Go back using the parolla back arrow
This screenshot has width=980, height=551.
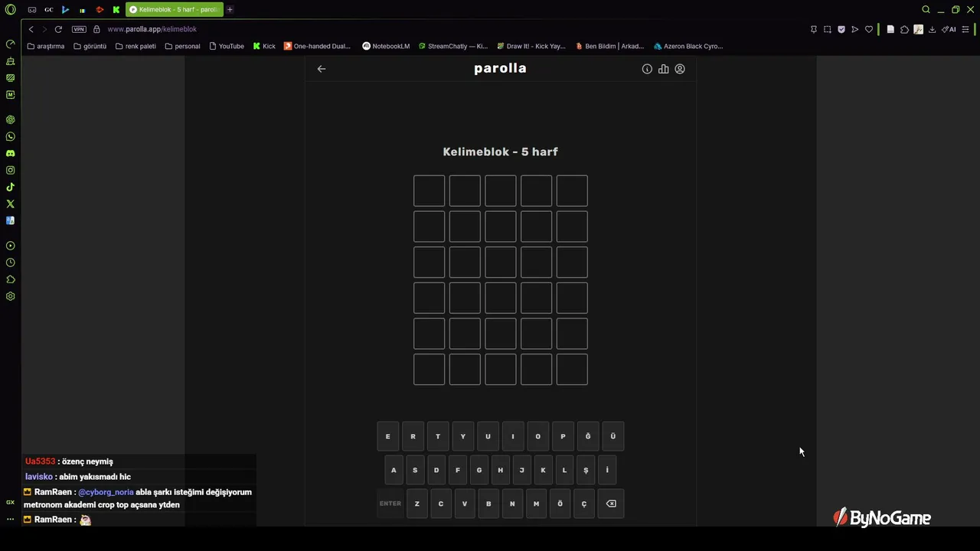tap(322, 69)
